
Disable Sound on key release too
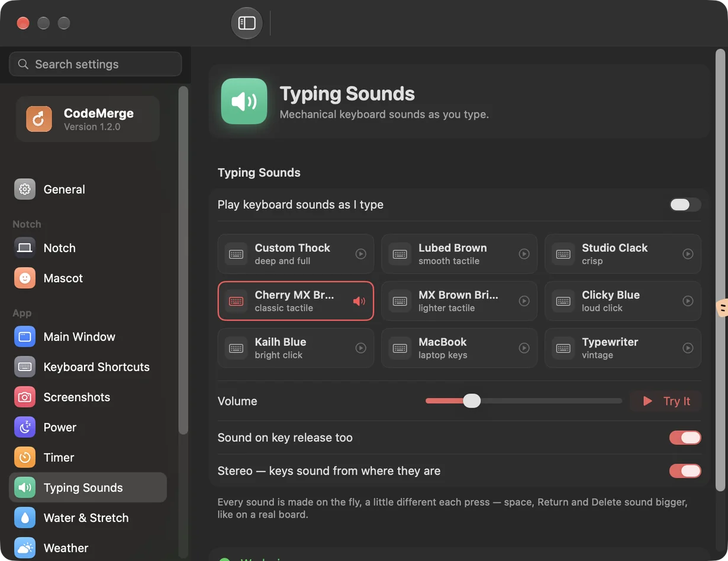(x=685, y=438)
